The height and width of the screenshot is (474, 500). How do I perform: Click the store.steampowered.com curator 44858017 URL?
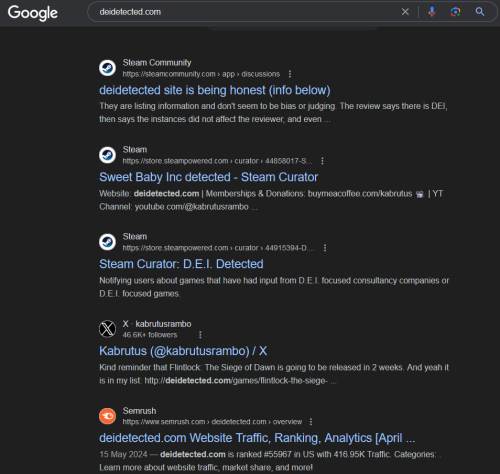217,161
